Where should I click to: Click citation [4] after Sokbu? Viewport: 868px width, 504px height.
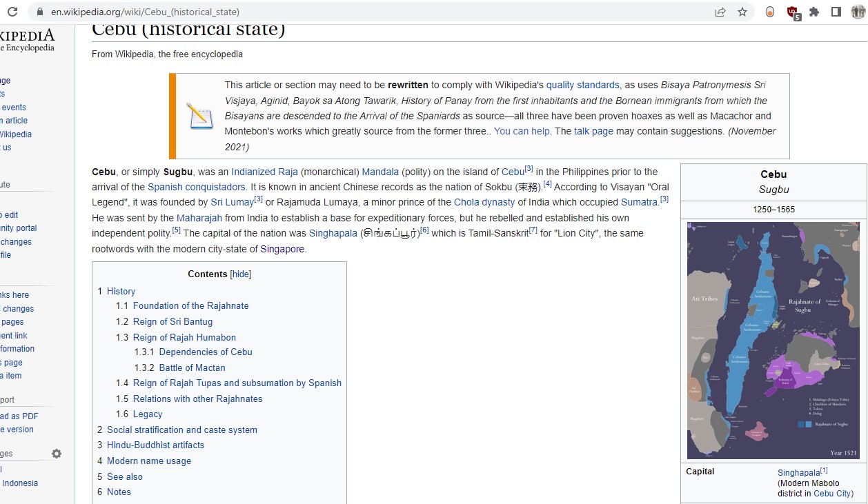pyautogui.click(x=548, y=184)
